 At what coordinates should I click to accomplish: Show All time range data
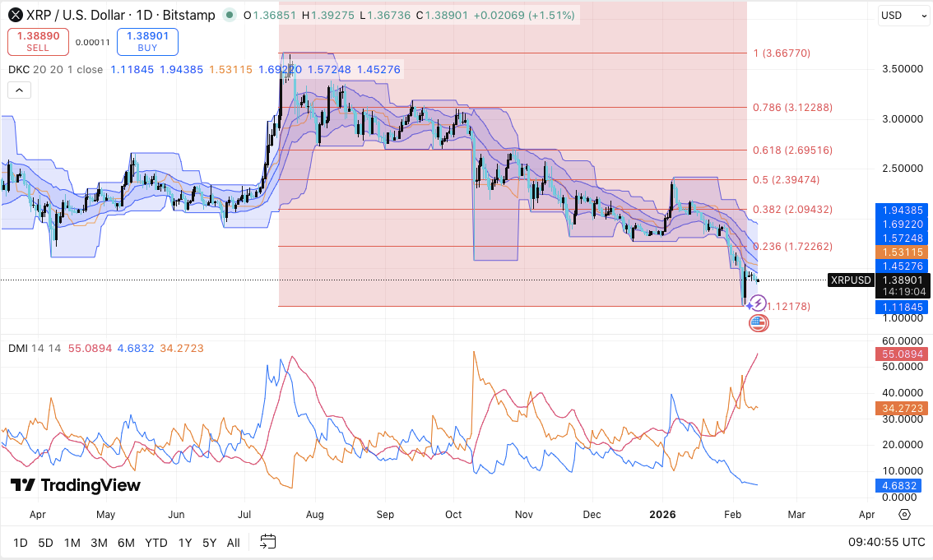point(234,543)
